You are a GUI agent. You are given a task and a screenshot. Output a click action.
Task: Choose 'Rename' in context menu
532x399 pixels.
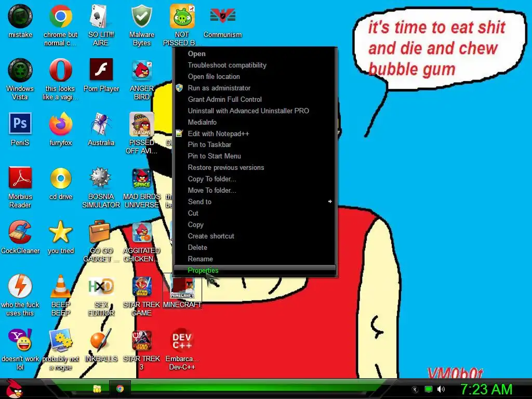255,259
